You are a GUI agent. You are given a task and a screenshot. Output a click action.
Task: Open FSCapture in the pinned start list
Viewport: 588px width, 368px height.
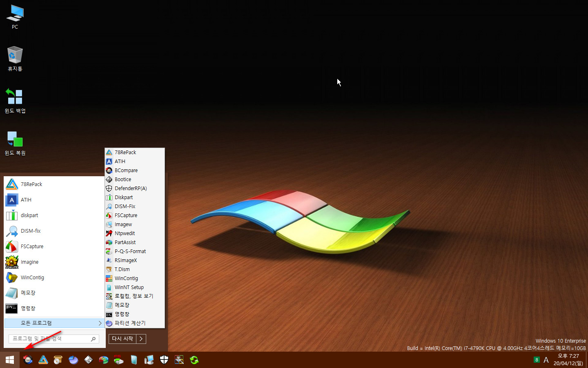54,247
